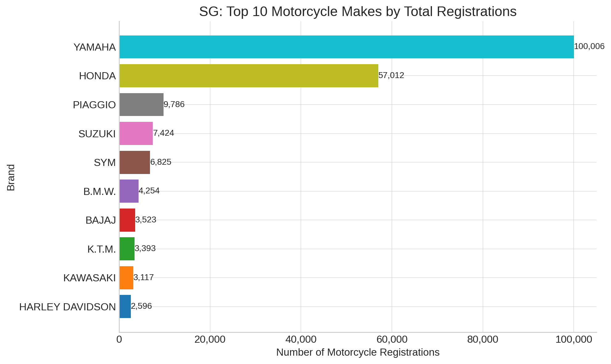
Task: Click the value label 9,786
Action: (x=174, y=105)
